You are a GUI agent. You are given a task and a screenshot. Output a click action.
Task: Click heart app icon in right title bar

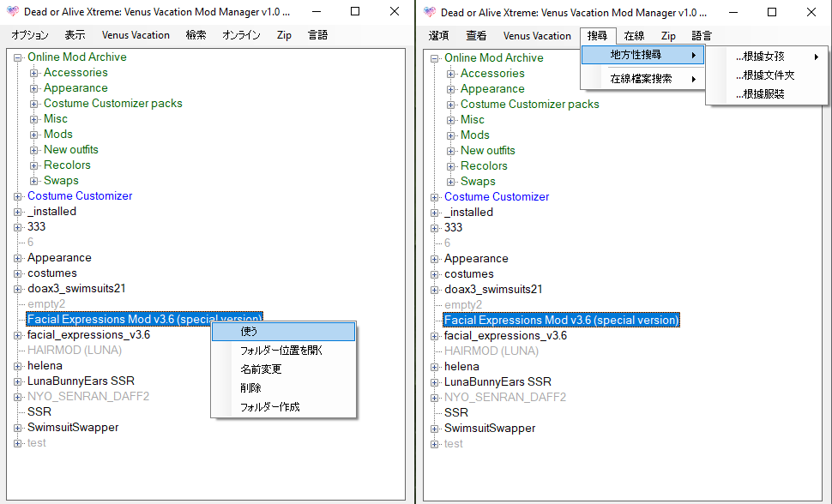[x=430, y=12]
